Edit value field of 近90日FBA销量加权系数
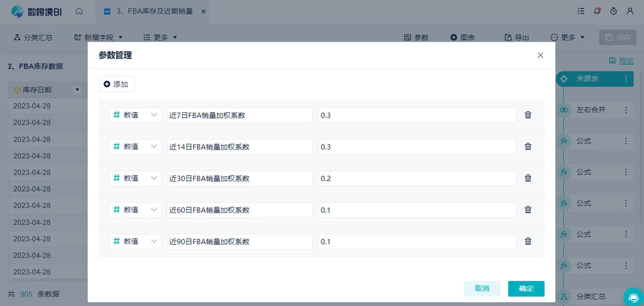The image size is (644, 306). point(418,242)
